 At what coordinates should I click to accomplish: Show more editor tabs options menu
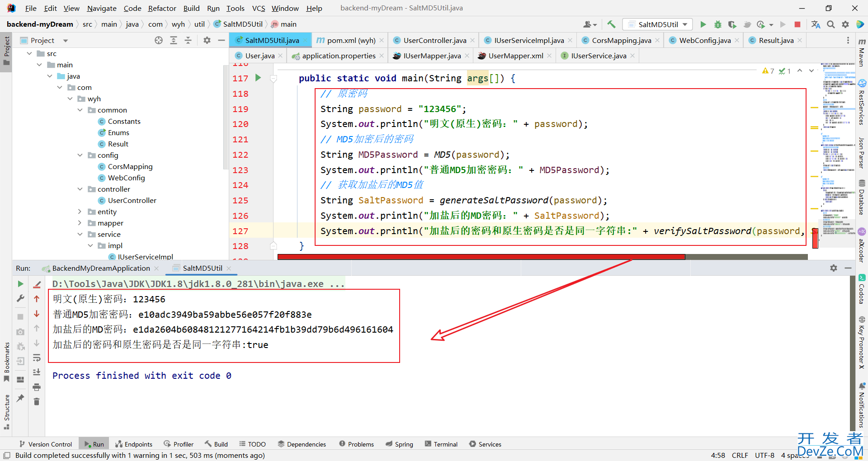point(848,40)
